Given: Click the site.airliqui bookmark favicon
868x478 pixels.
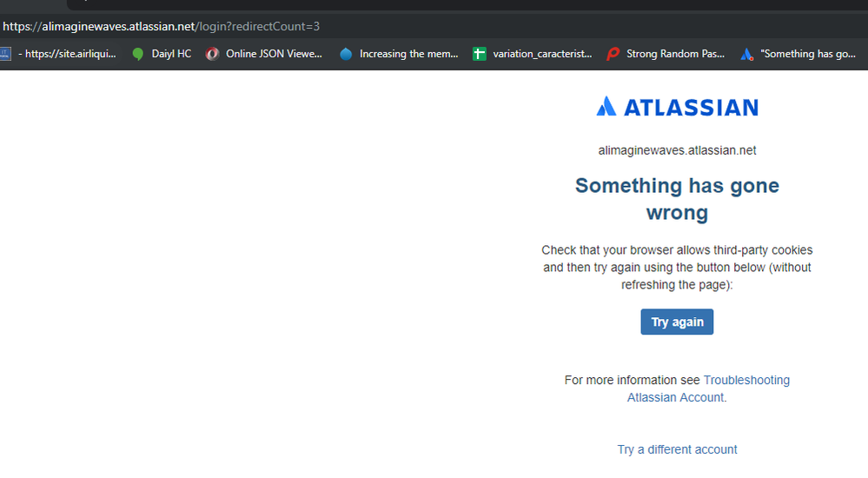Looking at the screenshot, I should point(5,54).
